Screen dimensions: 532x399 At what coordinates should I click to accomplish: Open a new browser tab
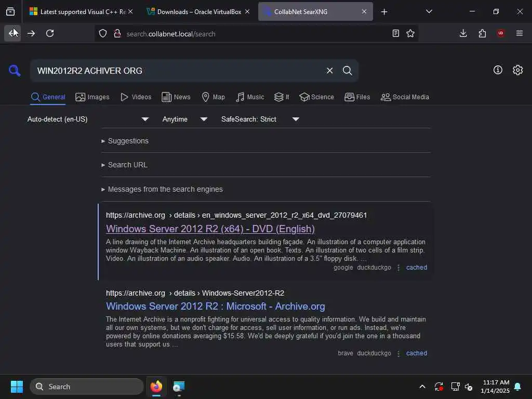384,12
